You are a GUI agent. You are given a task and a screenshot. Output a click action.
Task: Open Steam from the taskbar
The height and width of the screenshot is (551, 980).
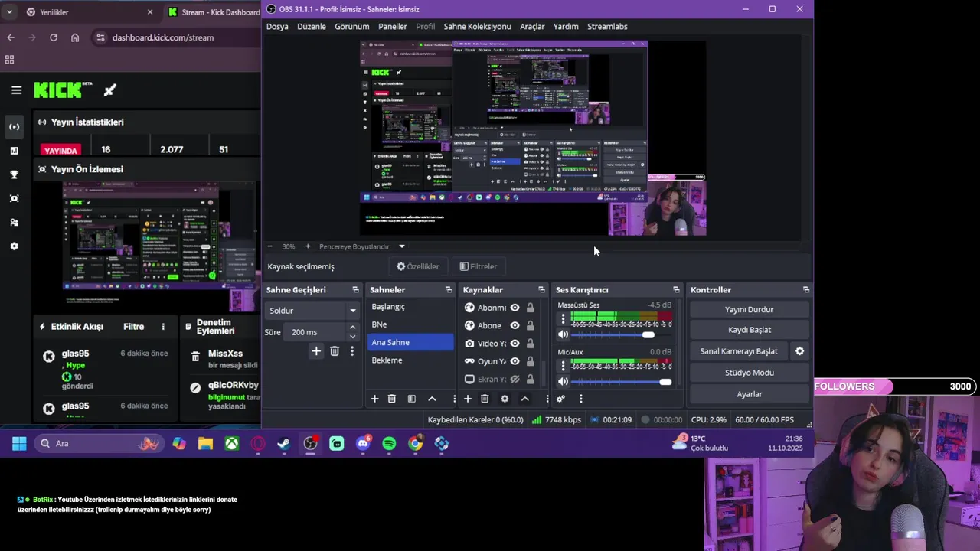pos(284,444)
